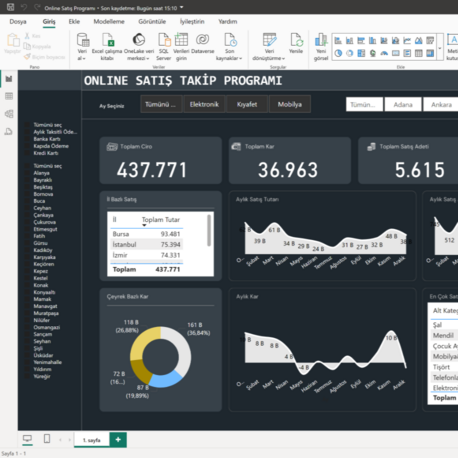Switch to Model view in sidebar
The width and height of the screenshot is (458, 458).
point(9,114)
